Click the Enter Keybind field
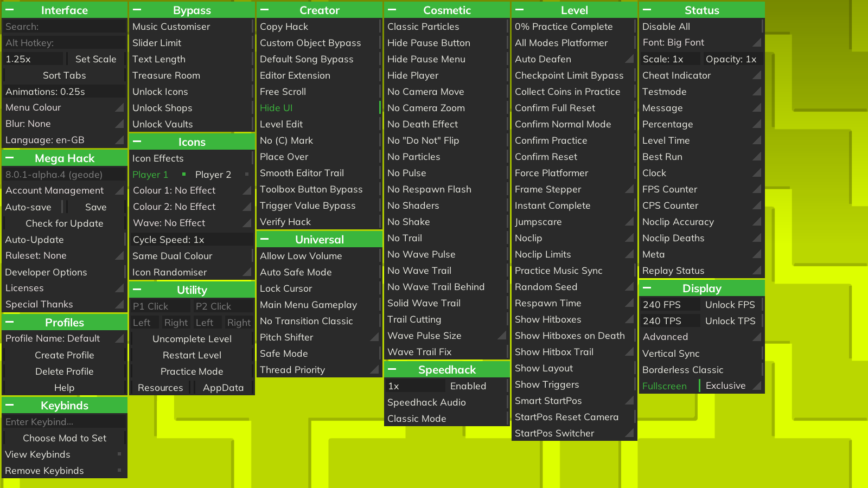Viewport: 868px width, 488px height. [64, 422]
